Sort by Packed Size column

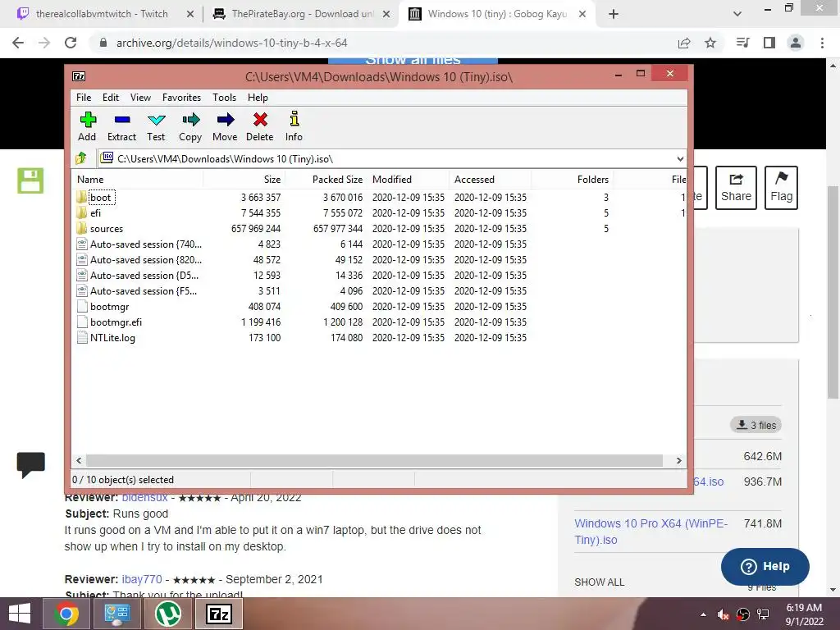pyautogui.click(x=326, y=180)
